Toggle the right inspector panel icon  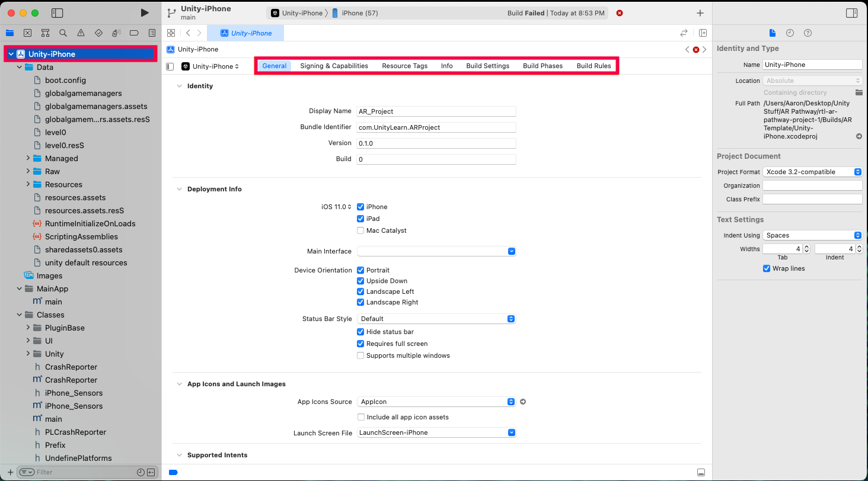851,12
